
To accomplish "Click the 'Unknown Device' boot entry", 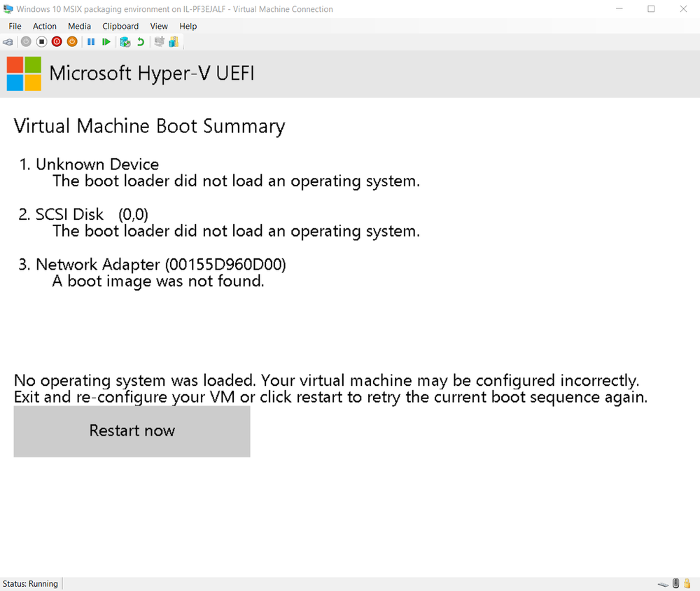I will pos(97,165).
